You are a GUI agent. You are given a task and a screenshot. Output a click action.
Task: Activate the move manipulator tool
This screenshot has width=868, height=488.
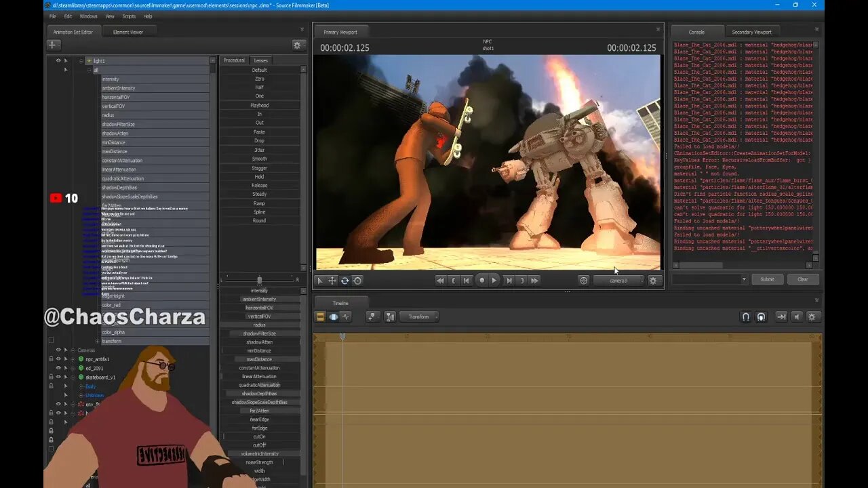pyautogui.click(x=332, y=281)
